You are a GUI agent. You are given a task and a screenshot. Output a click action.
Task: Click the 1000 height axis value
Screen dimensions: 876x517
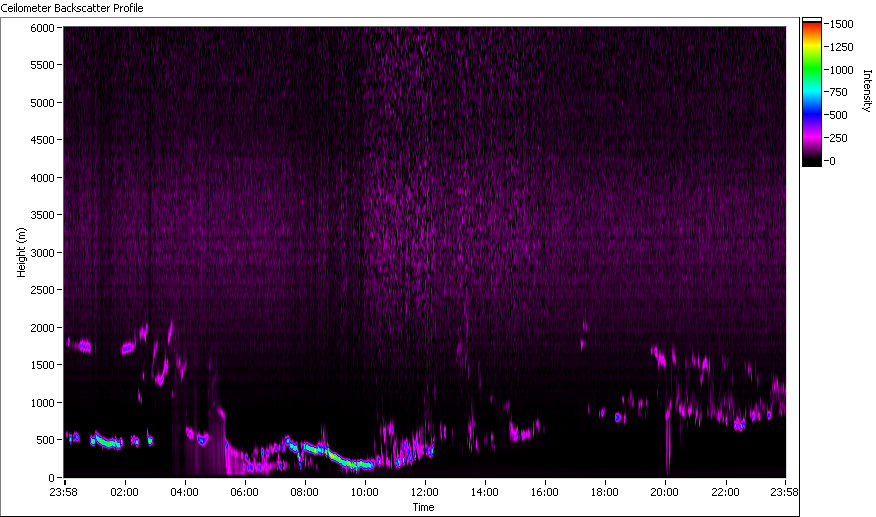click(42, 403)
